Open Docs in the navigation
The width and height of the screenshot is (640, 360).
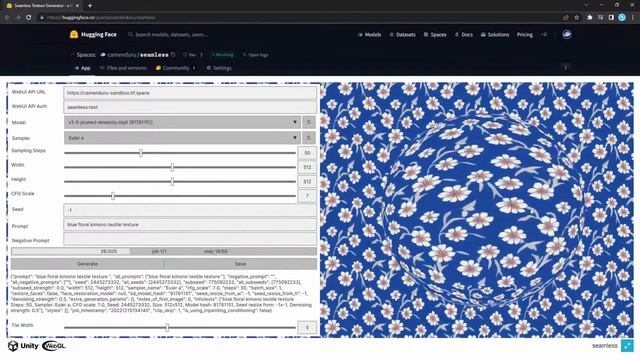pos(464,35)
